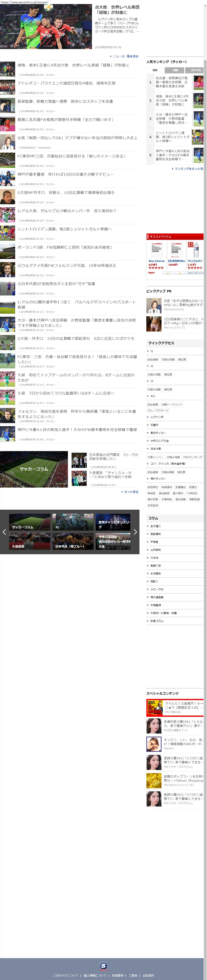Click the 決勝トーナメント button under ACL
Viewport: 207px width, 980px height.
pyautogui.click(x=172, y=404)
